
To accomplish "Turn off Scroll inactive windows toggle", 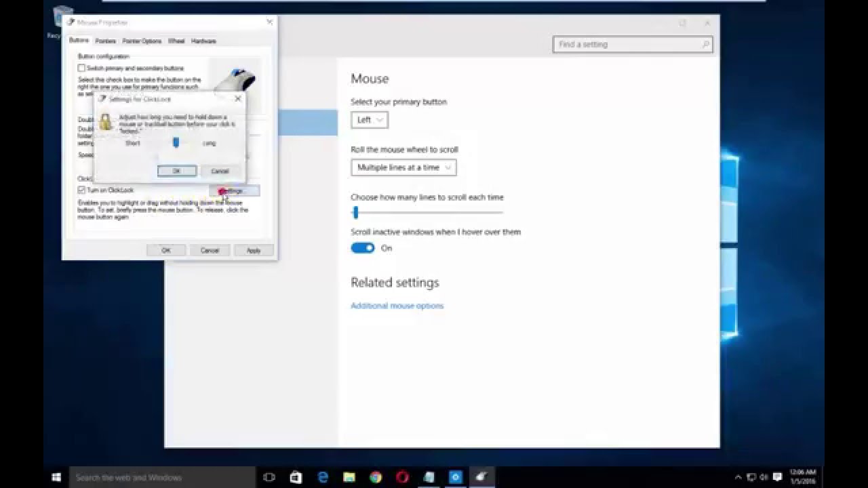I will click(363, 248).
